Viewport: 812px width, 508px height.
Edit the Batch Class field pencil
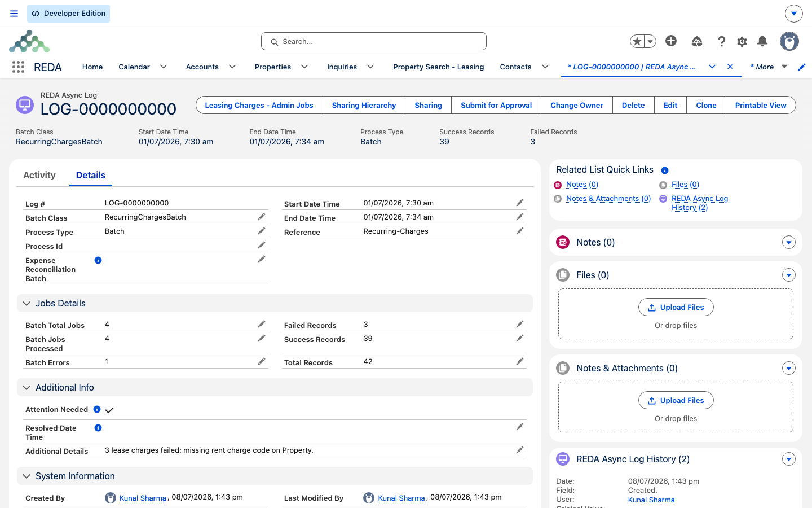tap(262, 217)
